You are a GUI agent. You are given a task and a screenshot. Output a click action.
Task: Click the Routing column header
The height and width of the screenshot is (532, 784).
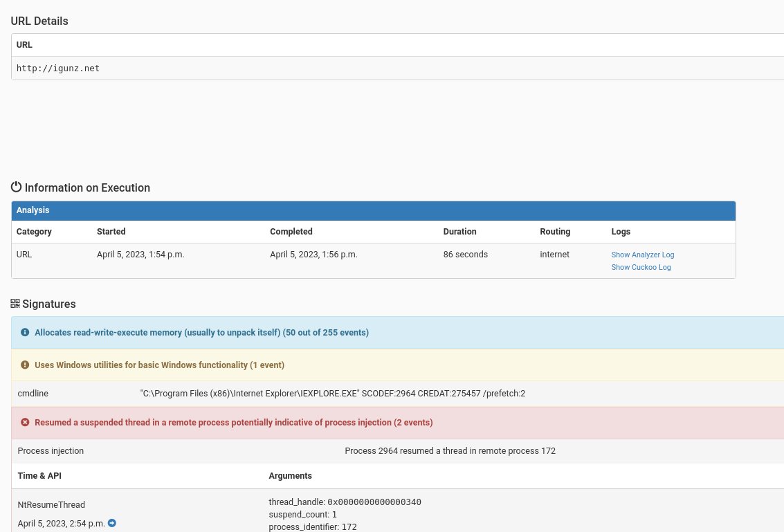(x=555, y=232)
